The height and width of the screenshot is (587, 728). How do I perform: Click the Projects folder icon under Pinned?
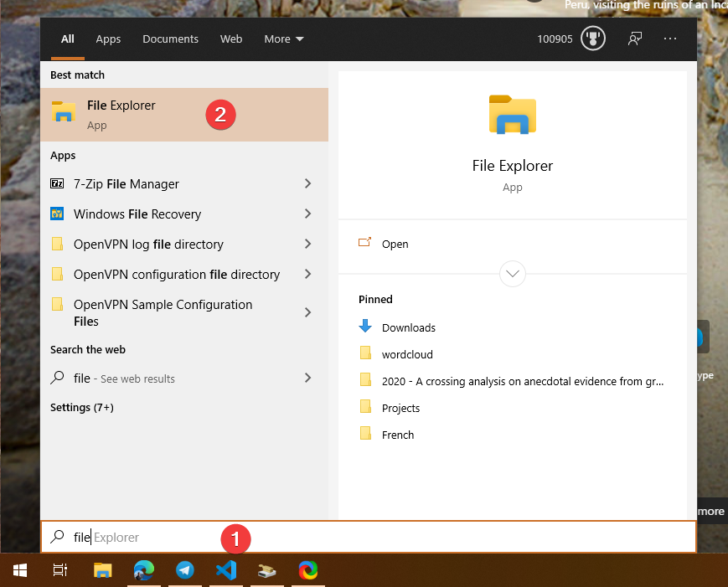click(365, 406)
